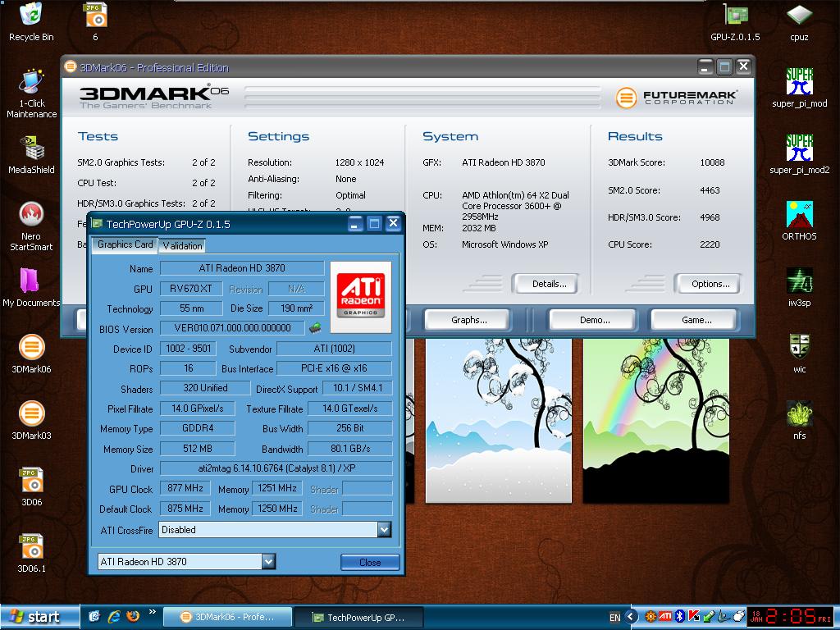Click the HDR/SM3.0 Score value 4968
The height and width of the screenshot is (630, 840).
[710, 217]
